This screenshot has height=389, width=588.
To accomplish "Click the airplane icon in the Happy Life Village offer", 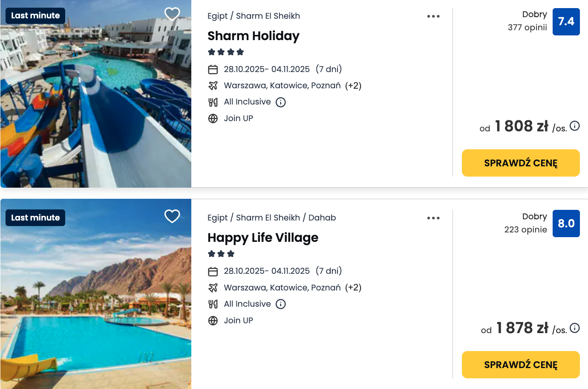I will click(x=213, y=288).
